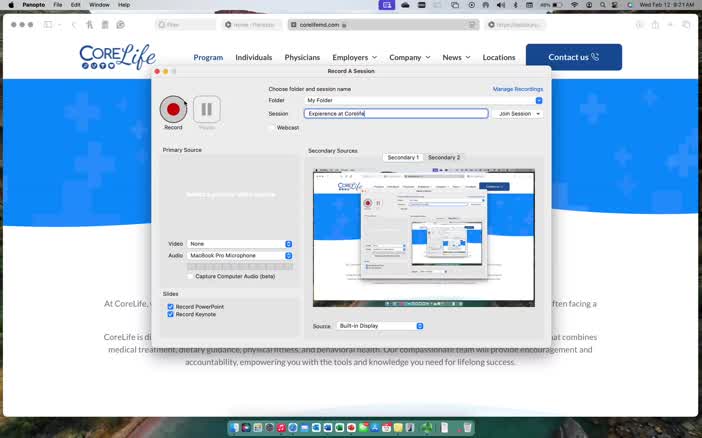Click the Contact us button
Viewport: 702px width, 438px height.
coord(574,57)
